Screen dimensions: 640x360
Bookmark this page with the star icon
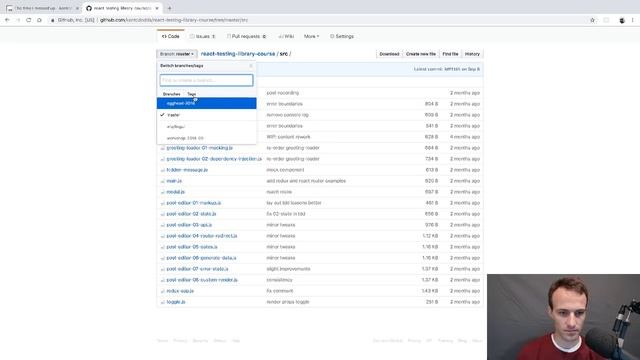pyautogui.click(x=592, y=20)
